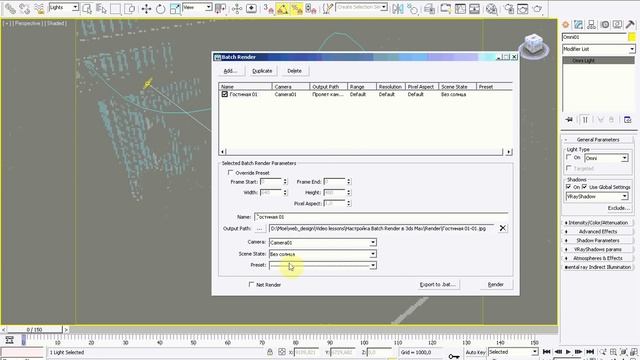
Task: Click Pin Stack icon in modifier panel
Action: [569, 120]
